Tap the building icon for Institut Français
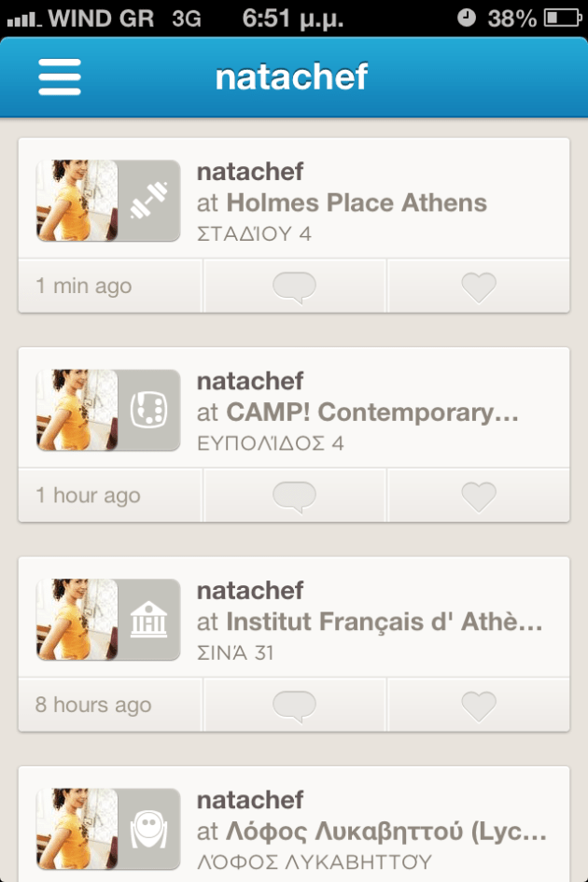Screen dimensions: 588x882 [x=148, y=620]
